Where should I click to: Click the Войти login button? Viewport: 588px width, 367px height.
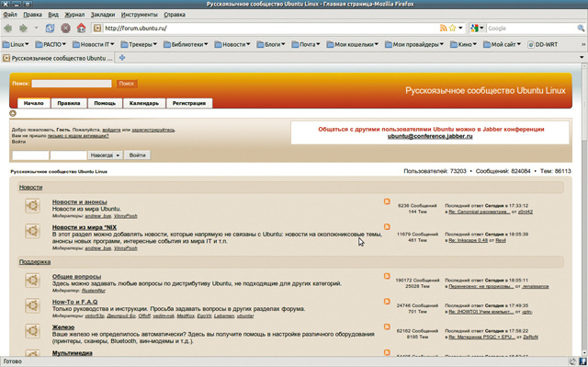pos(137,155)
